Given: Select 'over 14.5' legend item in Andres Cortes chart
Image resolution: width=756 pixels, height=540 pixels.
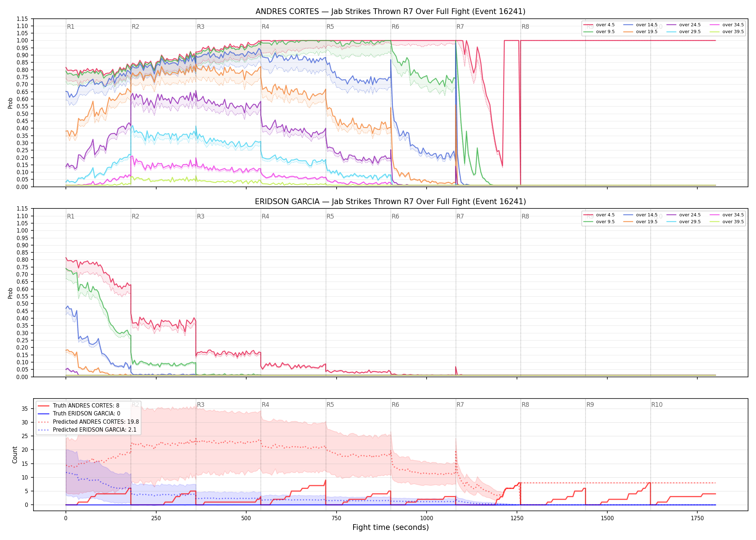Looking at the screenshot, I should [x=640, y=25].
